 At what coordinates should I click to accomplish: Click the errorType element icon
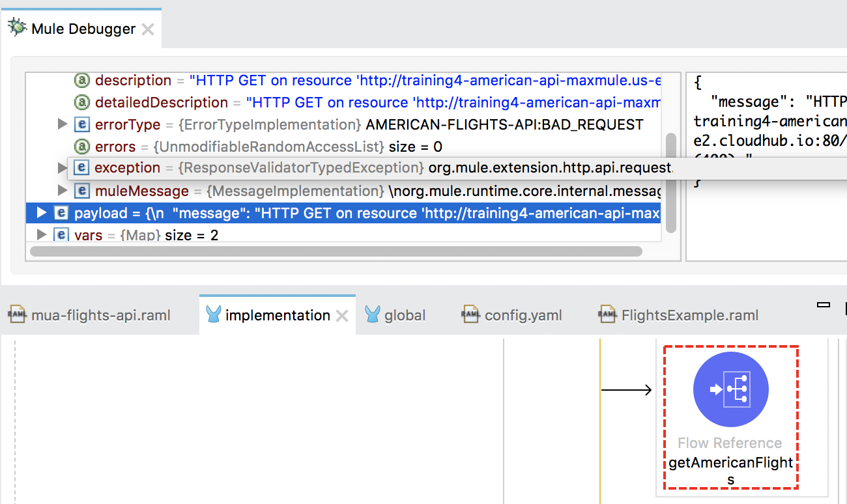(81, 124)
